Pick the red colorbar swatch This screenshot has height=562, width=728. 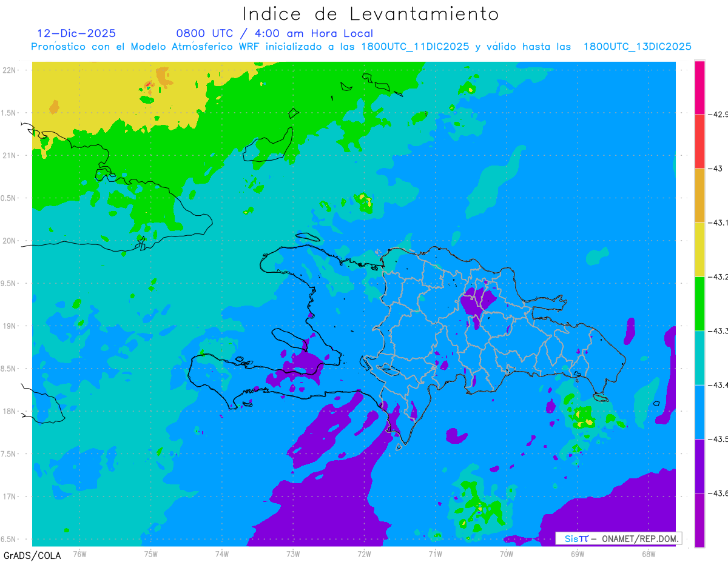(699, 141)
